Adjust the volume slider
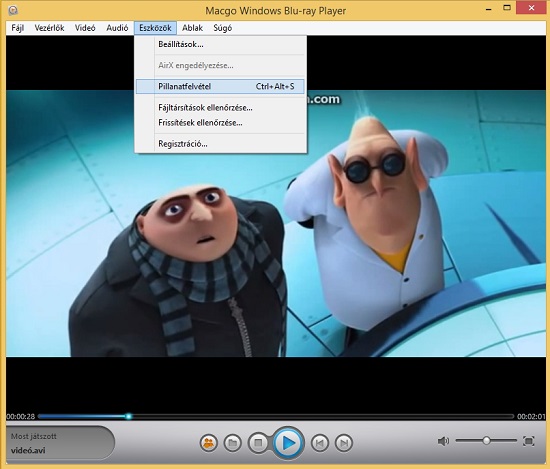The width and height of the screenshot is (550, 469). coord(486,441)
